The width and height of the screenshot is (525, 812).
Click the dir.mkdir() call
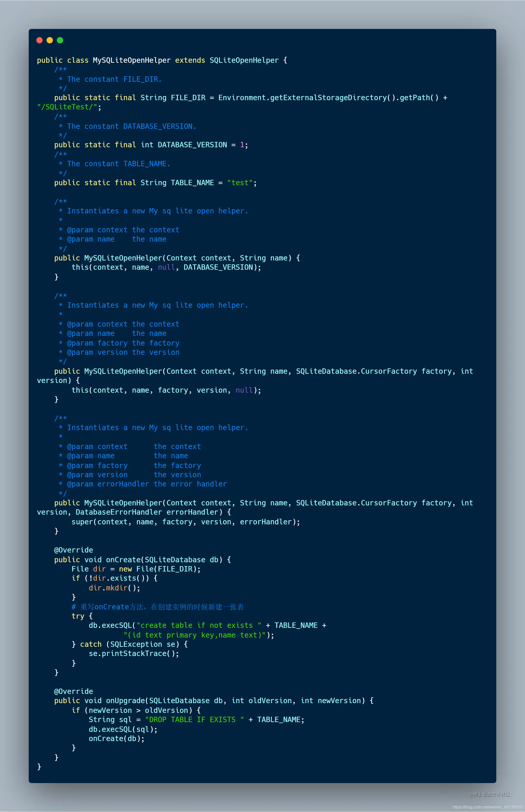tap(114, 588)
